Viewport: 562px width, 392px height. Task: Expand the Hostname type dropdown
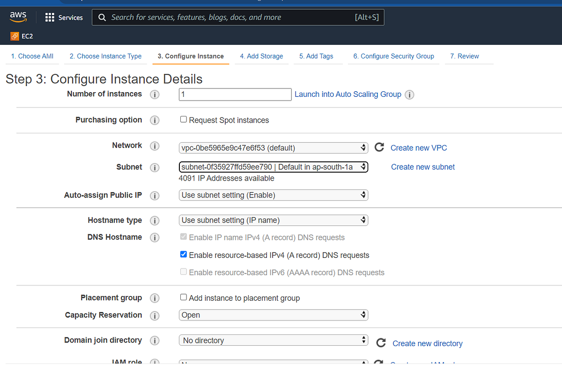tap(273, 220)
